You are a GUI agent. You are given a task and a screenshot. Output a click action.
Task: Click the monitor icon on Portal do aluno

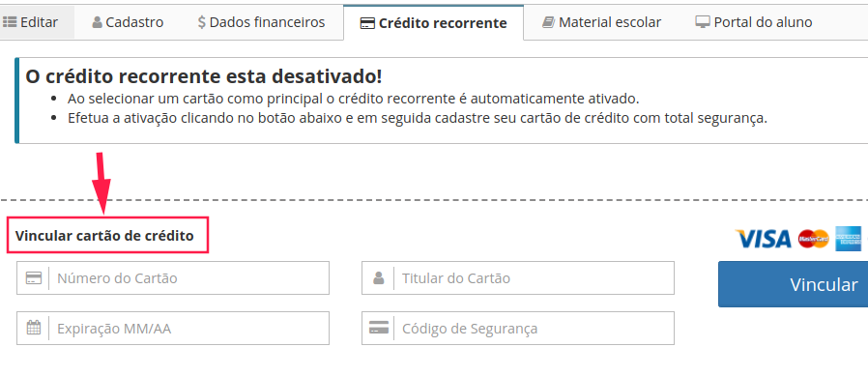click(x=703, y=22)
